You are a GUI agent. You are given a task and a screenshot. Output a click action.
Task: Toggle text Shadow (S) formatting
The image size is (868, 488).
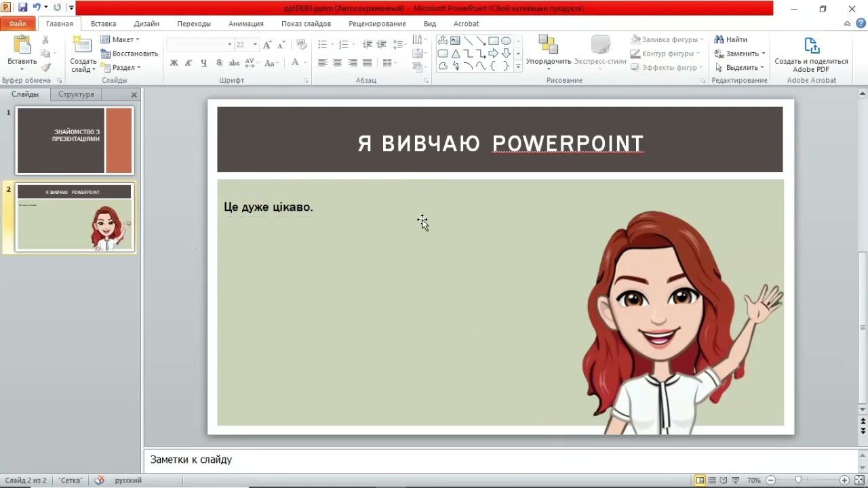219,63
